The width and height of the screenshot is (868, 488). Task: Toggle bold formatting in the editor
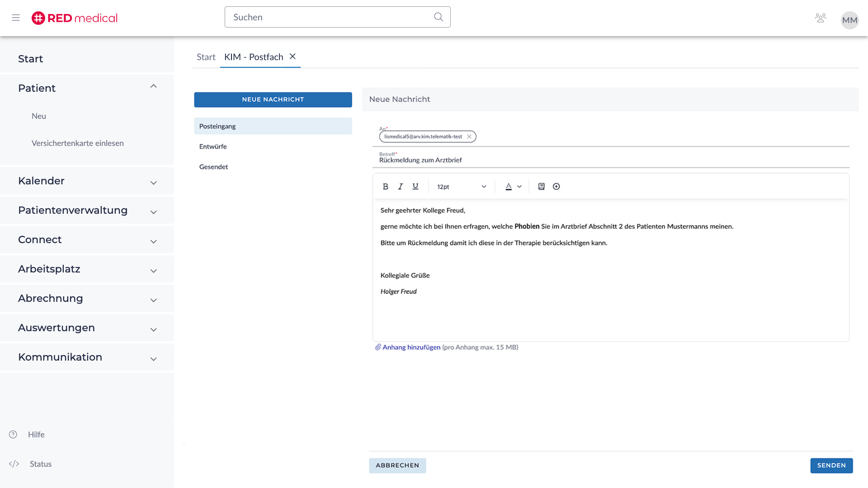click(x=385, y=187)
